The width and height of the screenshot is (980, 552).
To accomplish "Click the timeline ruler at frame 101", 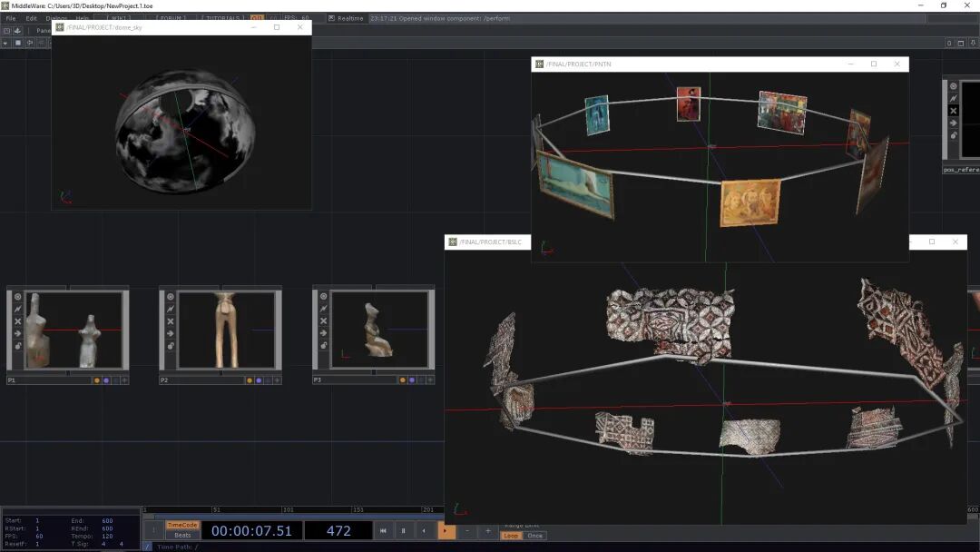I will 288,509.
